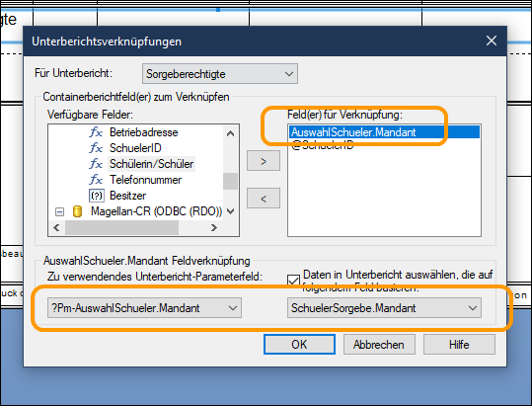Screen dimensions: 532x406
Task: Close the Unterberichtsverknüpfungen dialog
Action: 492,41
